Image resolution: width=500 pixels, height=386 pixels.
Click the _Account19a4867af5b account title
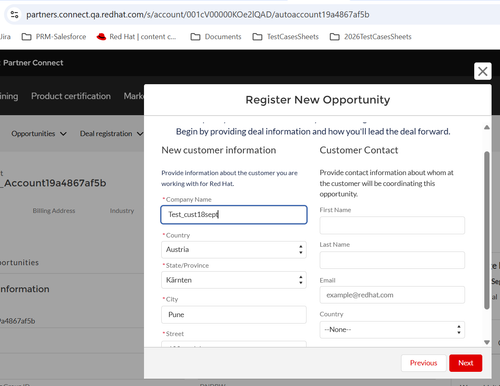click(53, 183)
